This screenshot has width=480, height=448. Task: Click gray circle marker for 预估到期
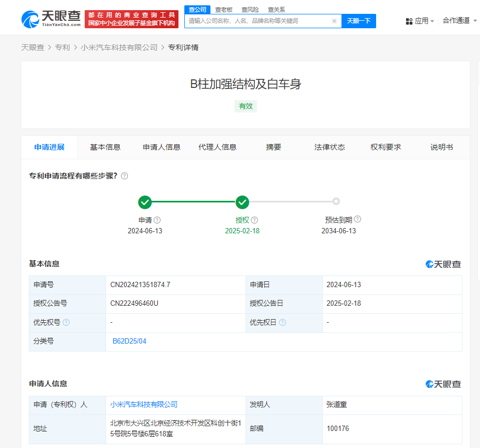pyautogui.click(x=336, y=201)
